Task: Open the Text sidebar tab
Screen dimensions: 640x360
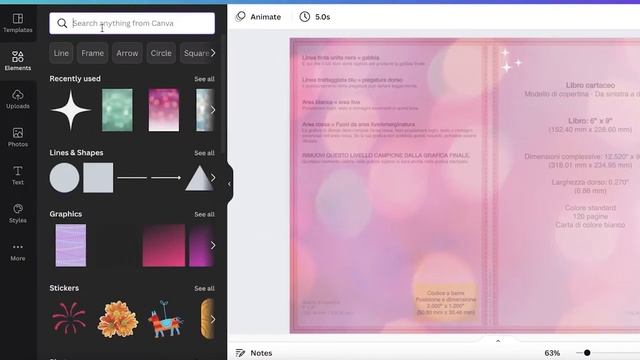Action: (18, 175)
